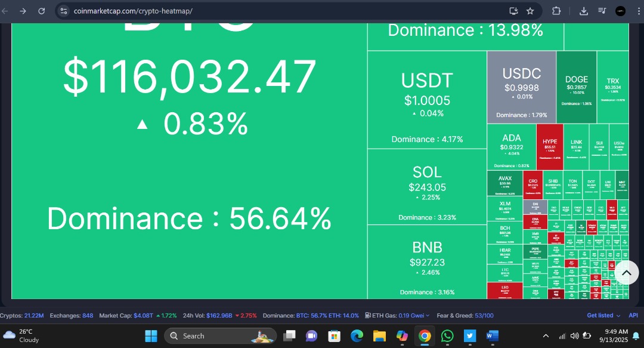The height and width of the screenshot is (348, 644).
Task: Open the media control icon in Chrome toolbar
Action: [602, 11]
